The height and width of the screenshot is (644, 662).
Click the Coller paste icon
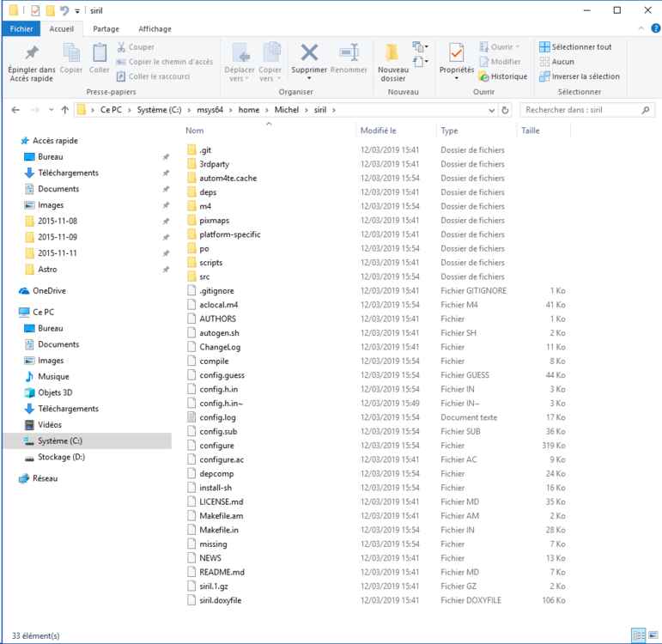pos(100,58)
